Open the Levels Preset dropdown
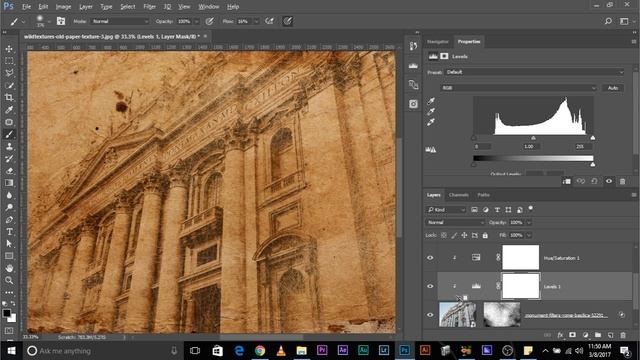The width and height of the screenshot is (640, 360). (x=534, y=72)
